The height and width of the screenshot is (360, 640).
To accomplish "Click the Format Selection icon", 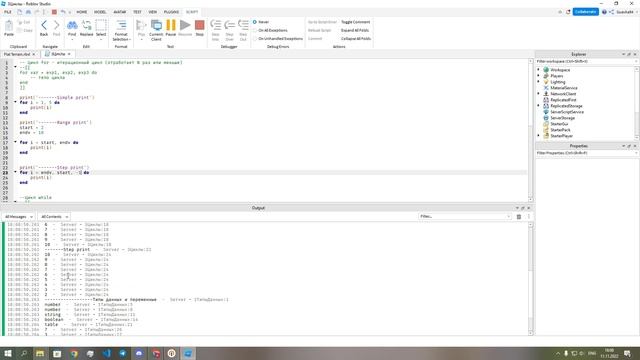I will 121,26.
